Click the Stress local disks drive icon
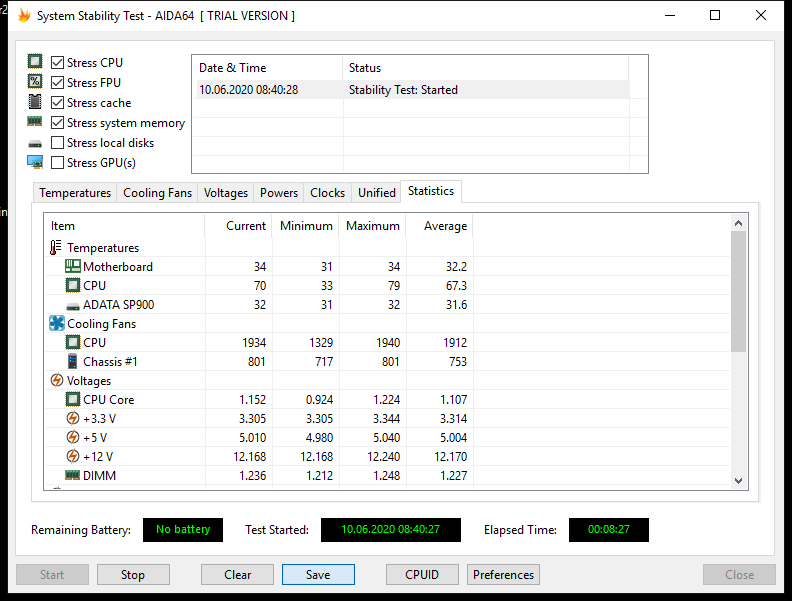This screenshot has width=792, height=601. coord(35,144)
